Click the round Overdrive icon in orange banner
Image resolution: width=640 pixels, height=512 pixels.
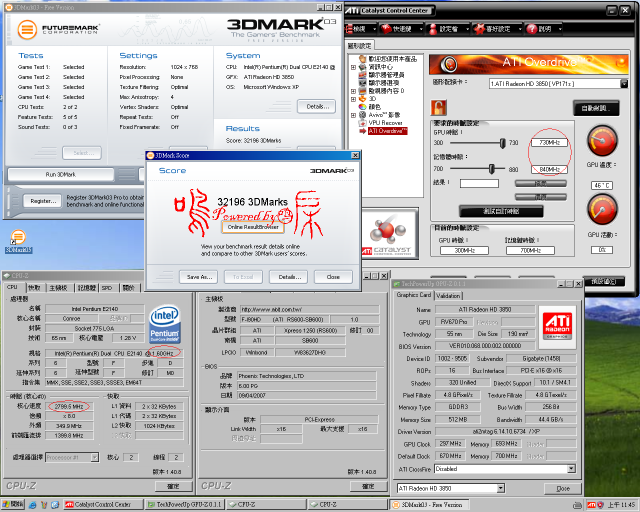click(449, 64)
